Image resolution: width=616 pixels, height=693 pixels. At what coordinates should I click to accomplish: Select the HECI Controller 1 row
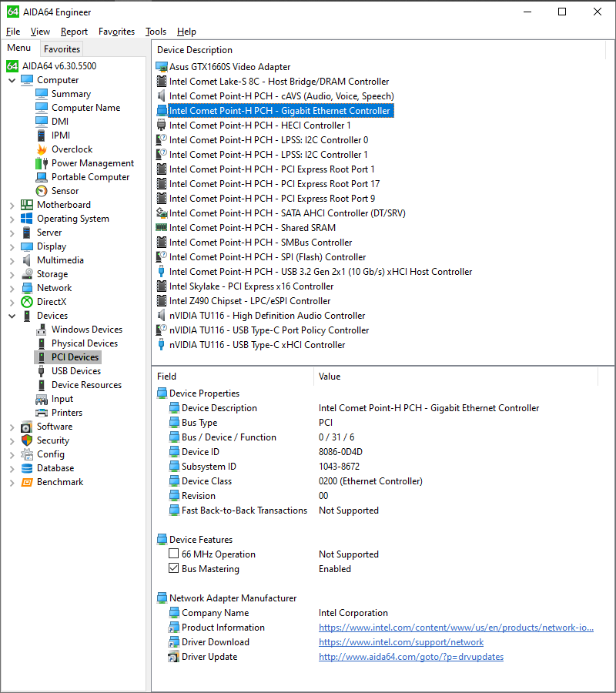259,126
